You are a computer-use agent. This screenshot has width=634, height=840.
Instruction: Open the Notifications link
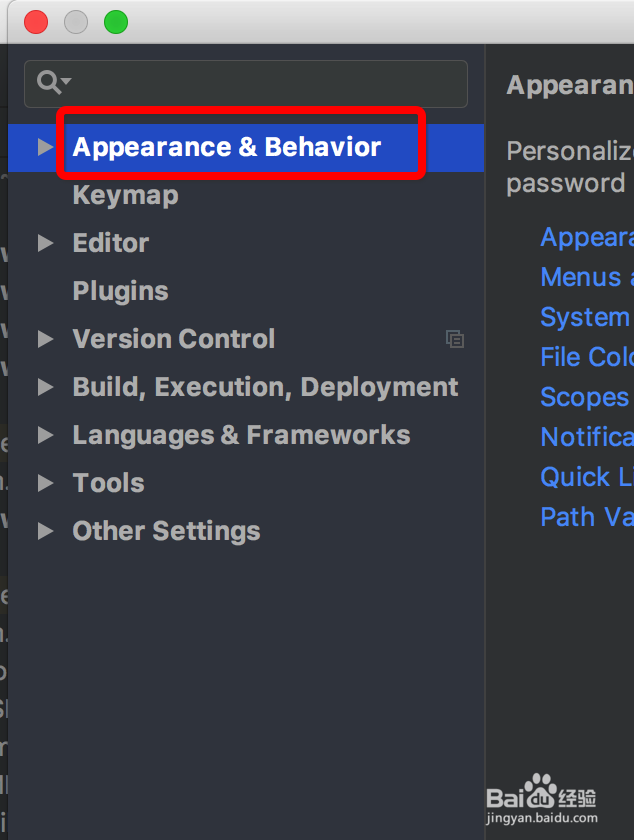click(x=587, y=437)
